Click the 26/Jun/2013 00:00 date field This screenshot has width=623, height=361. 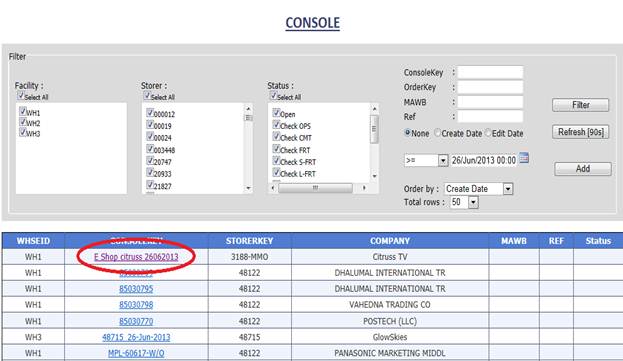(484, 160)
